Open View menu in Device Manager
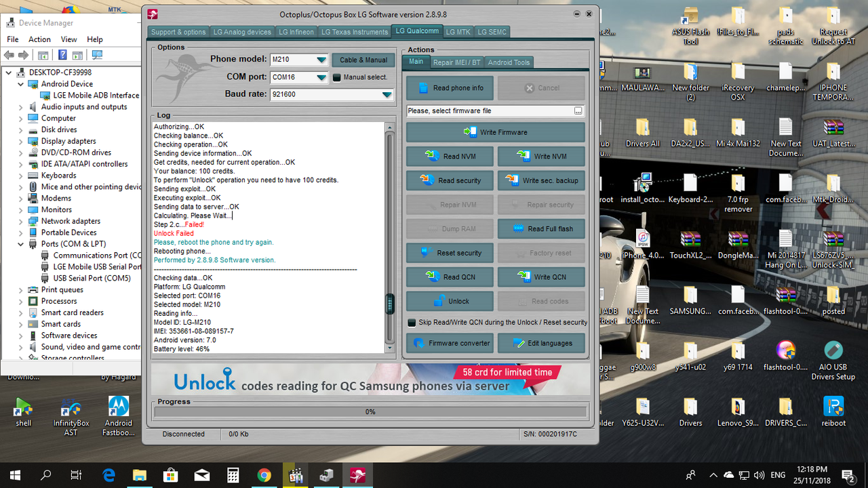The width and height of the screenshot is (868, 488). (x=69, y=39)
